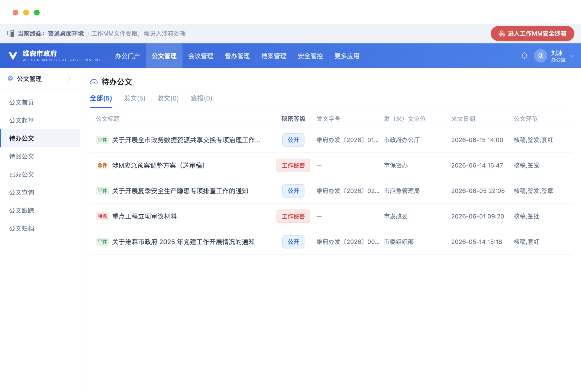Switch to the 收文(0) tab
The image size is (581, 392).
[168, 98]
